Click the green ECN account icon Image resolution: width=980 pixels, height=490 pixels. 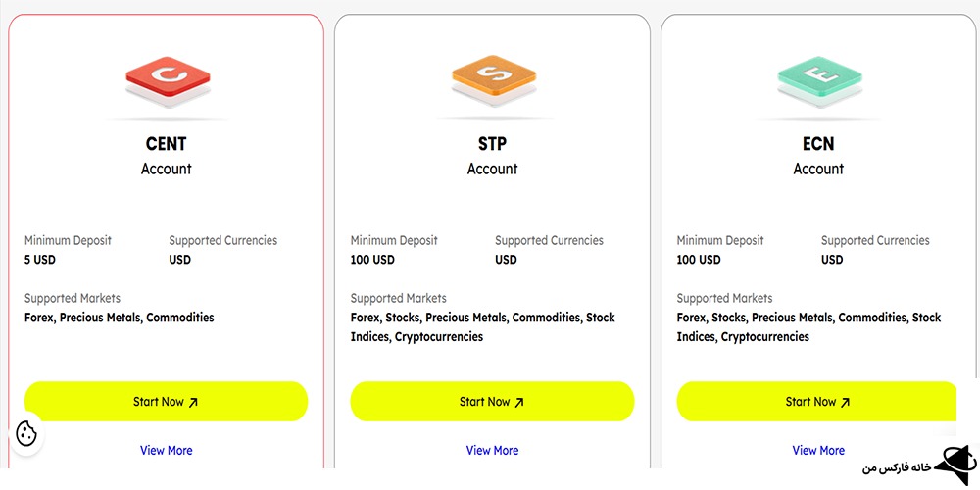818,76
